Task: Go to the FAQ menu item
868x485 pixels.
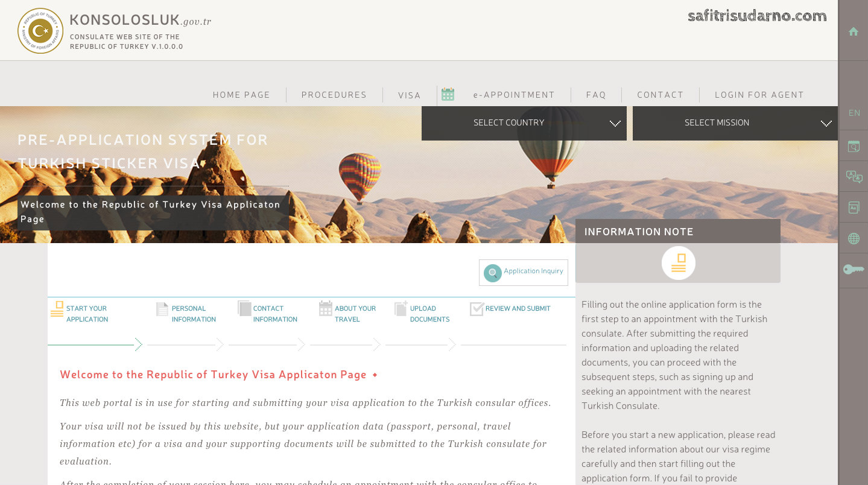Action: coord(595,95)
